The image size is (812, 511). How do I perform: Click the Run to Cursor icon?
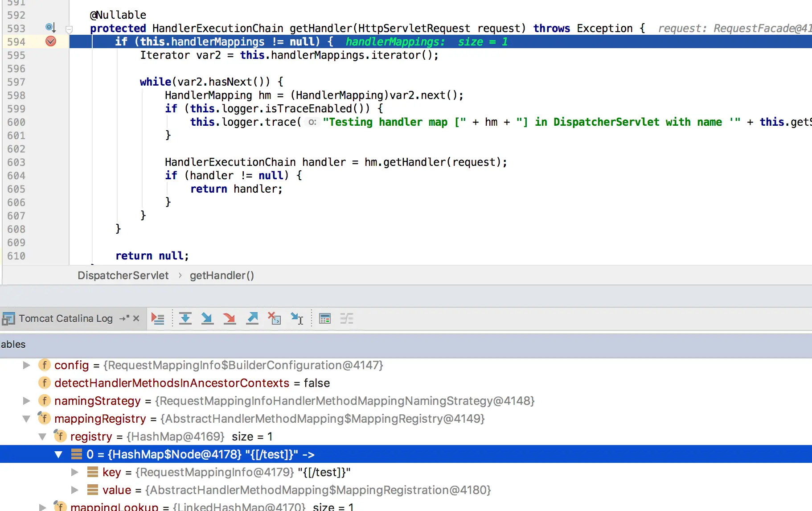tap(297, 319)
